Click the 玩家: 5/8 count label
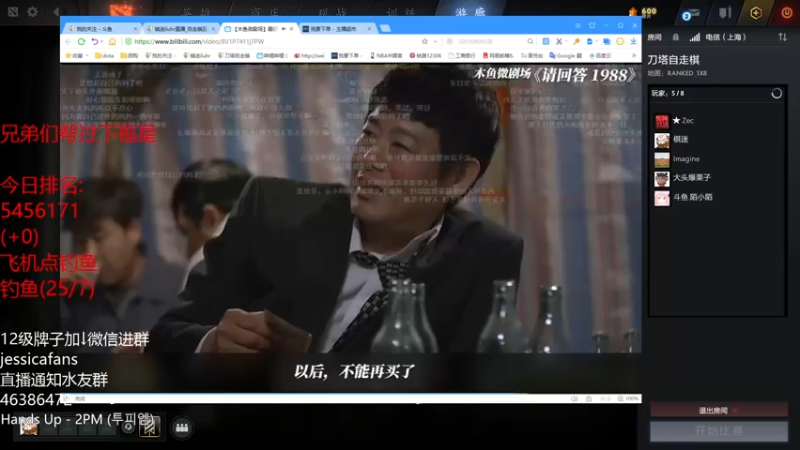This screenshot has width=800, height=450. (x=668, y=93)
